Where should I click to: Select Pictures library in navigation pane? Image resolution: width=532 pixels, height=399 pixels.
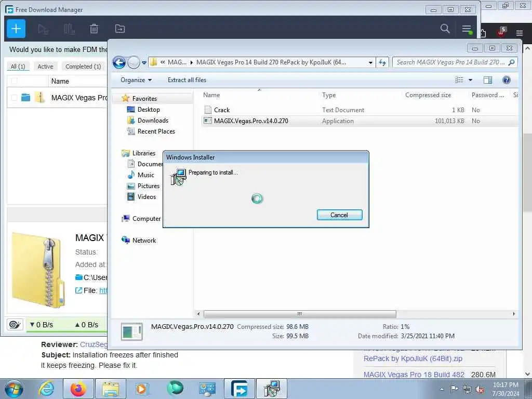148,185
